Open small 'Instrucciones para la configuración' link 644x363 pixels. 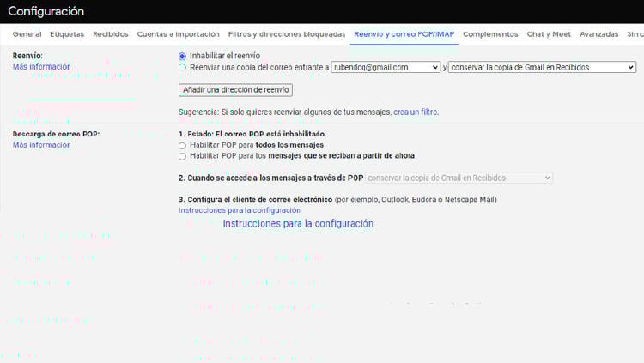[239, 210]
